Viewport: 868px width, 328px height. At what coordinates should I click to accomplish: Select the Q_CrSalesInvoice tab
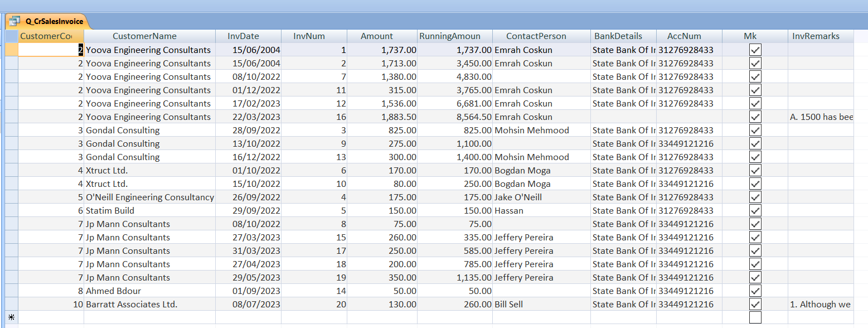pos(54,22)
